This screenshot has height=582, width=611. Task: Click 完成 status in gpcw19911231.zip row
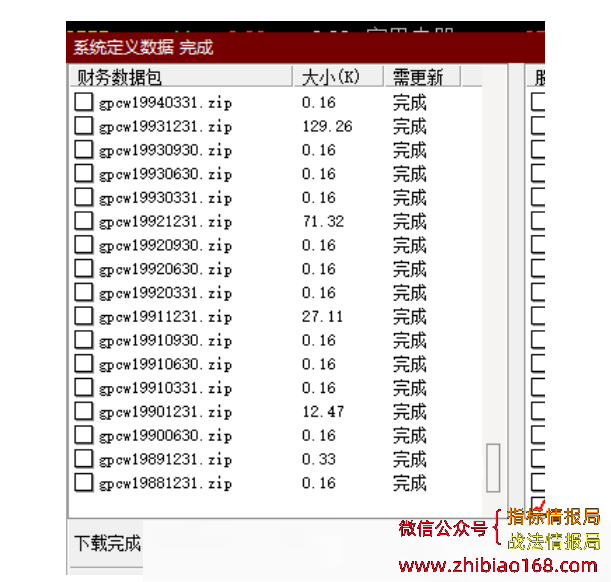(410, 316)
